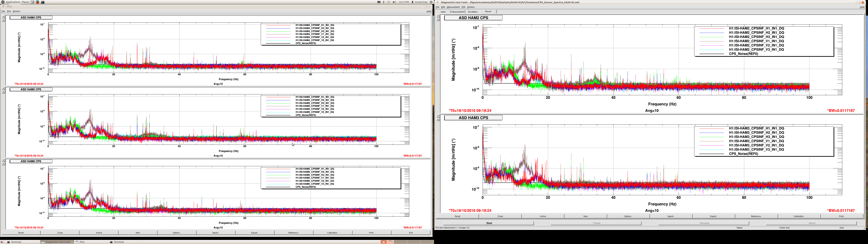Open the terminal launcher in top panel

pyautogui.click(x=43, y=2)
